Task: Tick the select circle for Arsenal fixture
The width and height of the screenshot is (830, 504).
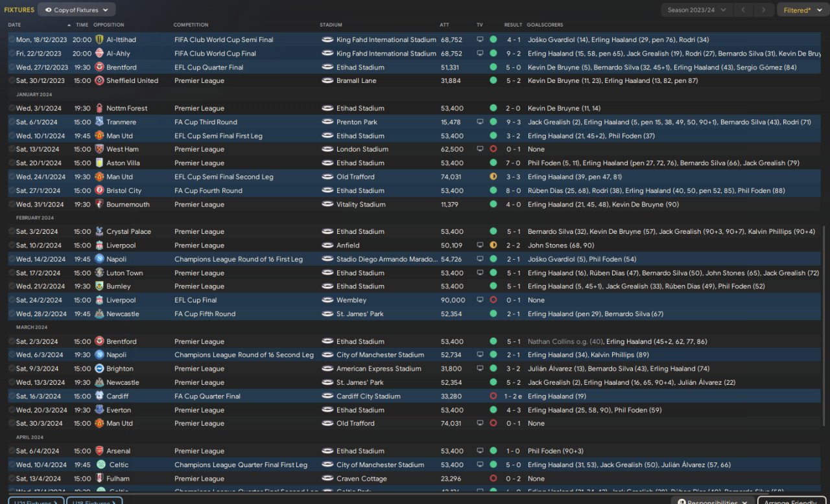Action: tap(12, 451)
